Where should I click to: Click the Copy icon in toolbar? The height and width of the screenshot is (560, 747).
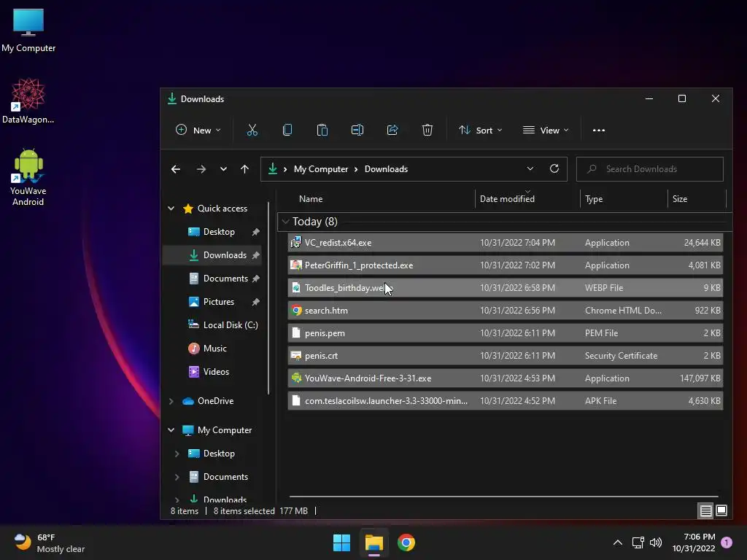pyautogui.click(x=287, y=130)
